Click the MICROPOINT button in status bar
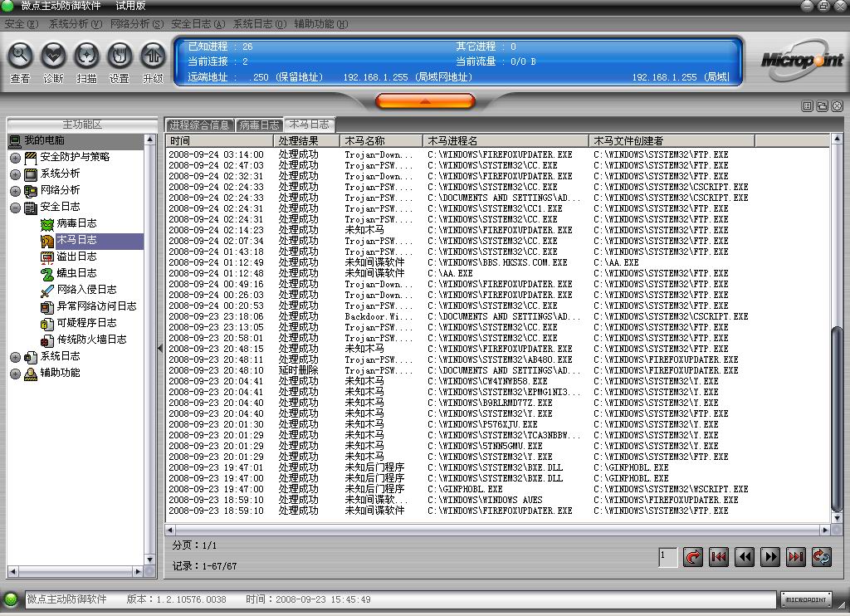The image size is (850, 616). point(805,599)
